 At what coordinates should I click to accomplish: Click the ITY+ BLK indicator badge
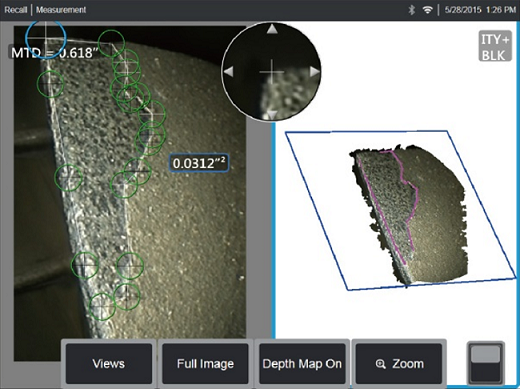(x=495, y=46)
